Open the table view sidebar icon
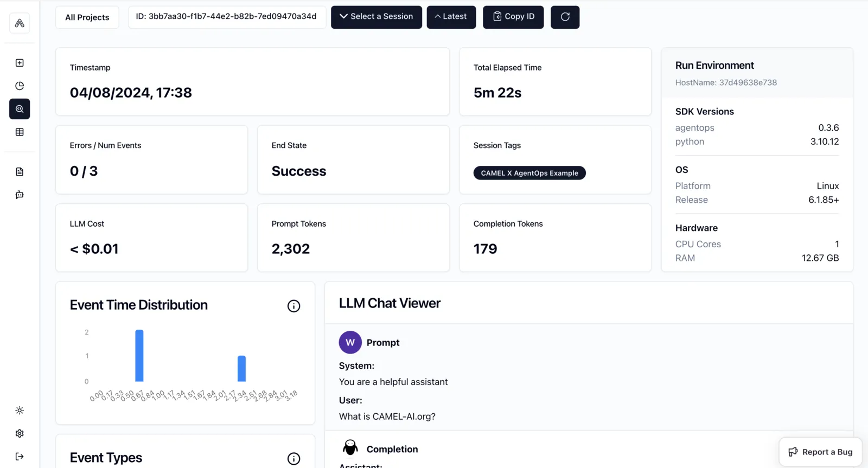This screenshot has height=468, width=868. (x=20, y=132)
